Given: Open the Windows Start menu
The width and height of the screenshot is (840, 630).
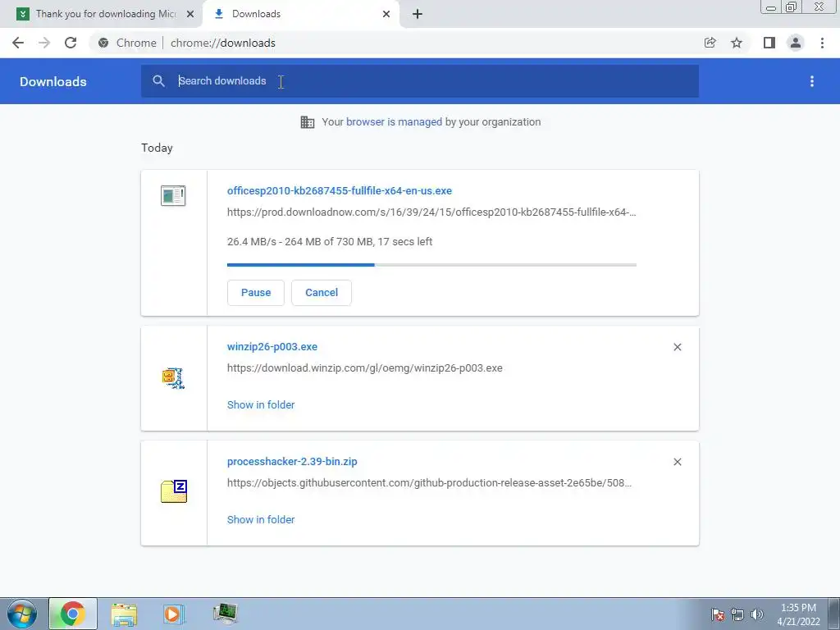Looking at the screenshot, I should pyautogui.click(x=22, y=614).
